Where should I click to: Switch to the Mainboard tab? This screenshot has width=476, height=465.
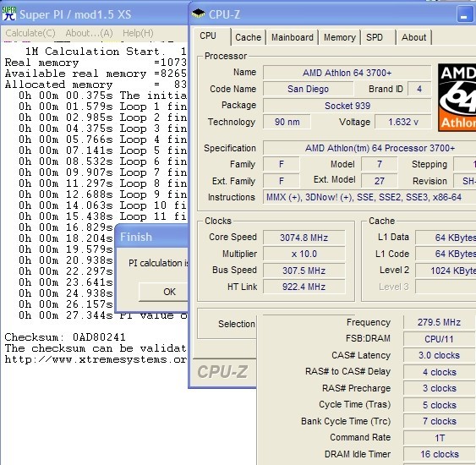292,37
